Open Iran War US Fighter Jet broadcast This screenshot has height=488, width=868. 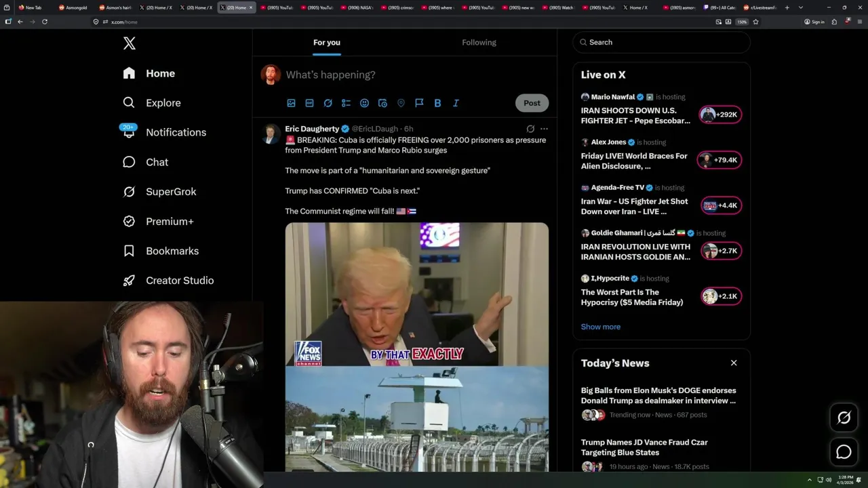click(x=634, y=206)
